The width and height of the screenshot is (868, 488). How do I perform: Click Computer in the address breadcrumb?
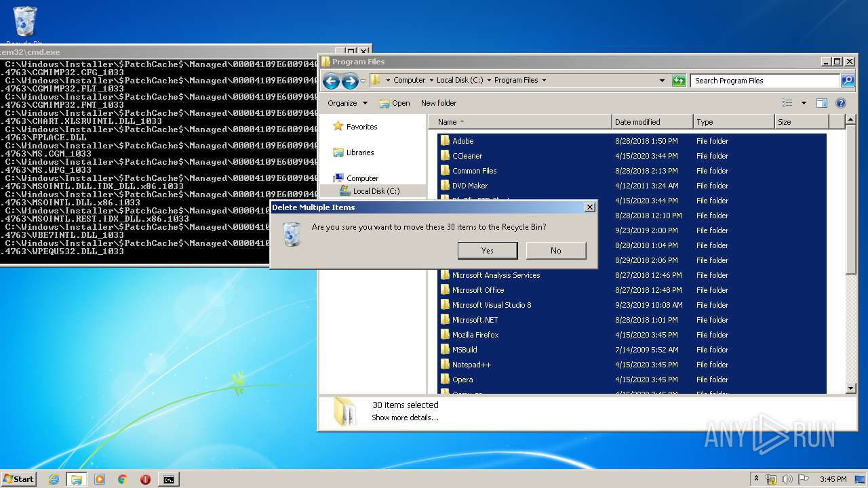410,80
